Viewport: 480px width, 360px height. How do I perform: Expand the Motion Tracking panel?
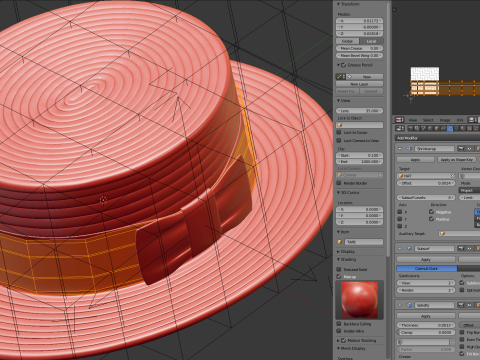(x=339, y=340)
